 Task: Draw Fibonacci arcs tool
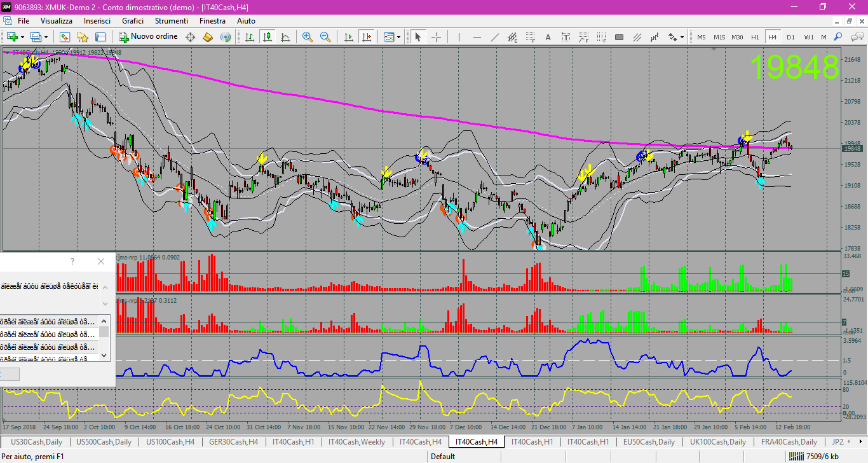[x=583, y=37]
